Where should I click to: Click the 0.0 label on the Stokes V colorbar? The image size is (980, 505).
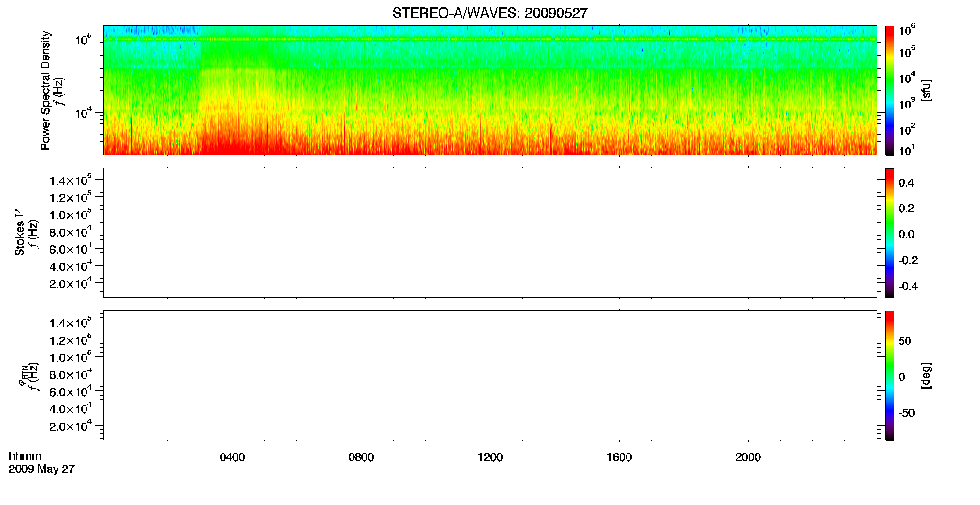pos(906,234)
